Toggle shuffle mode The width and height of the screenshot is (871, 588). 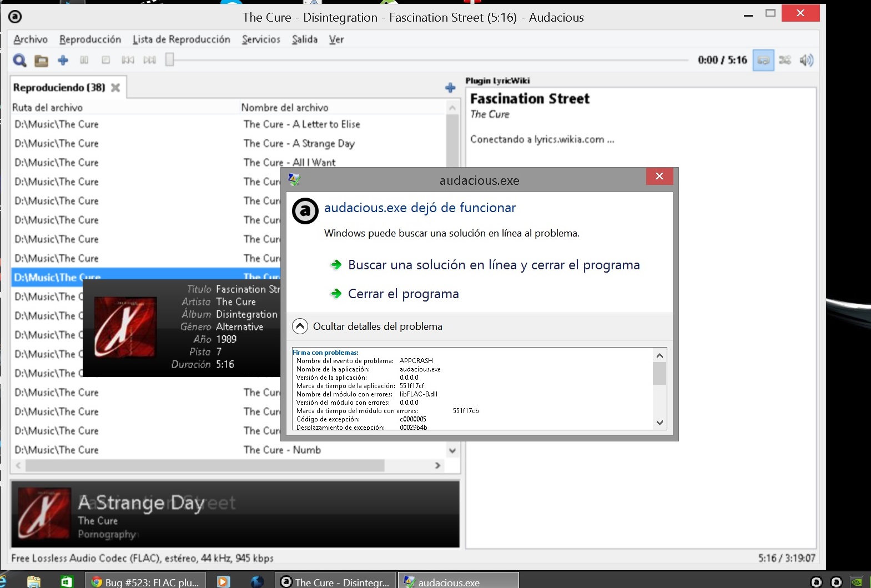[785, 60]
